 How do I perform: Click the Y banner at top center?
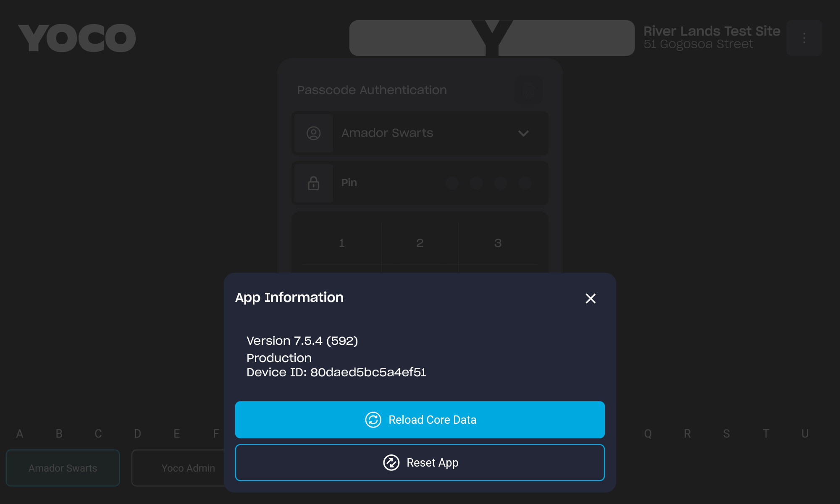(x=492, y=38)
